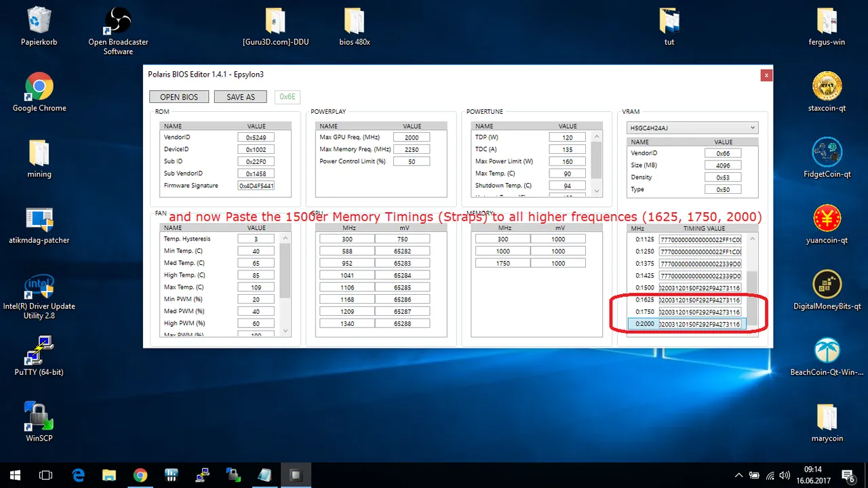Launch the Open Broadcaster Software shortcut
The height and width of the screenshot is (488, 868).
118,31
